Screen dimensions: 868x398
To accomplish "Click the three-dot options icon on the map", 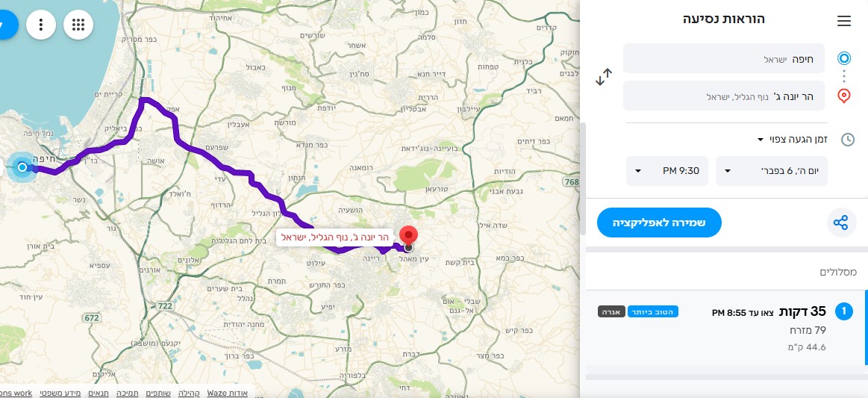I will (41, 25).
